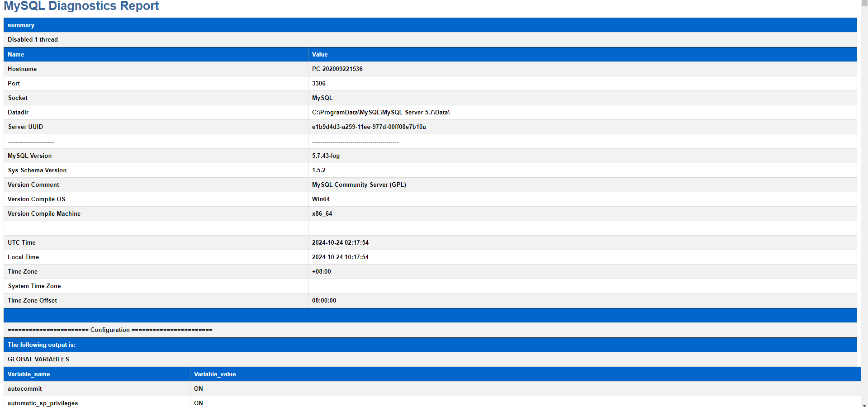Select "The following output is:" header
868x407 pixels.
42,345
